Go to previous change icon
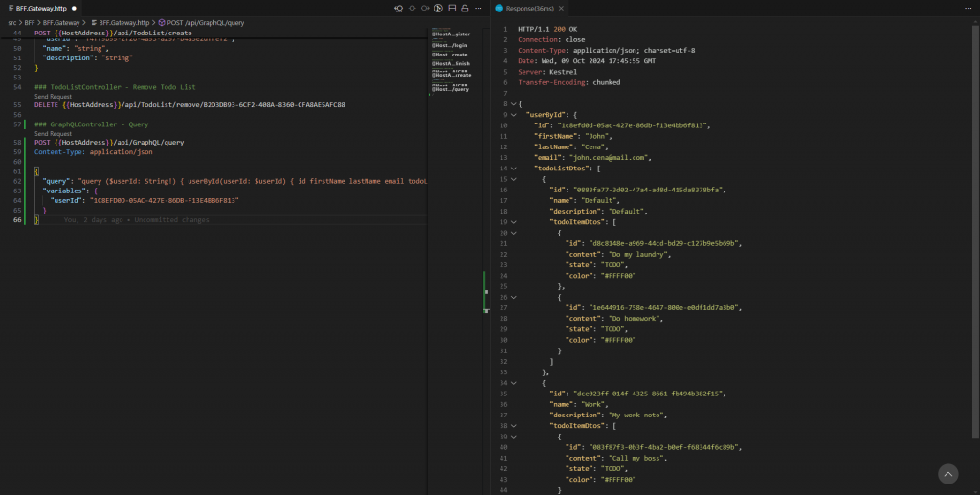Viewport: 980px width, 495px height. (412, 8)
